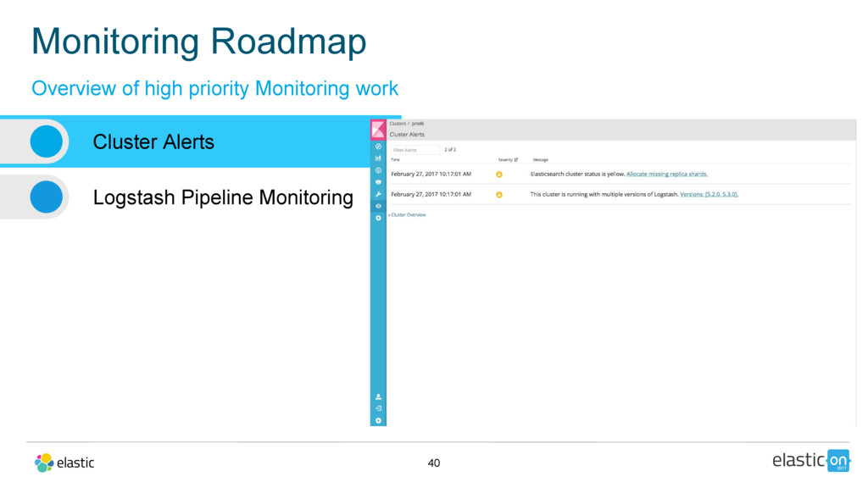Image resolution: width=868 pixels, height=488 pixels.
Task: Click yellow severity icon for Logstash versions alert
Action: coord(498,195)
